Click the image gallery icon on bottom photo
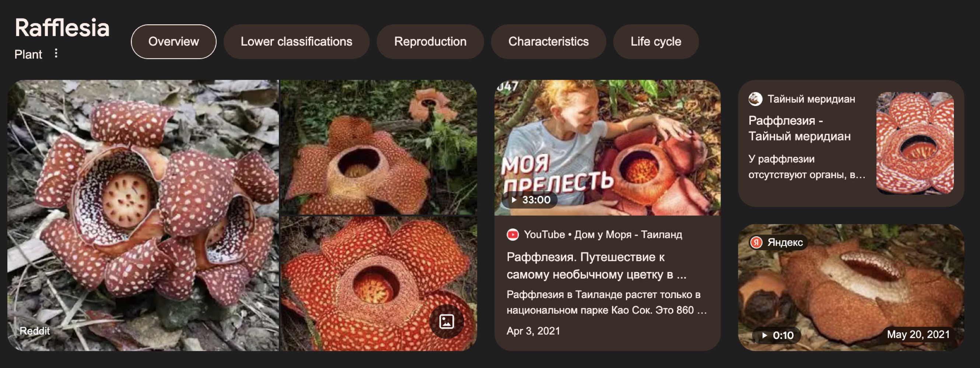Screen dimensions: 980x368 point(446,322)
